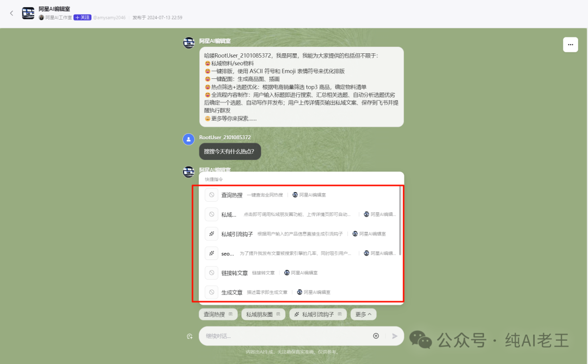588x364 pixels.
Task: Click the RootUser_2101085372 sender name
Action: 225,138
